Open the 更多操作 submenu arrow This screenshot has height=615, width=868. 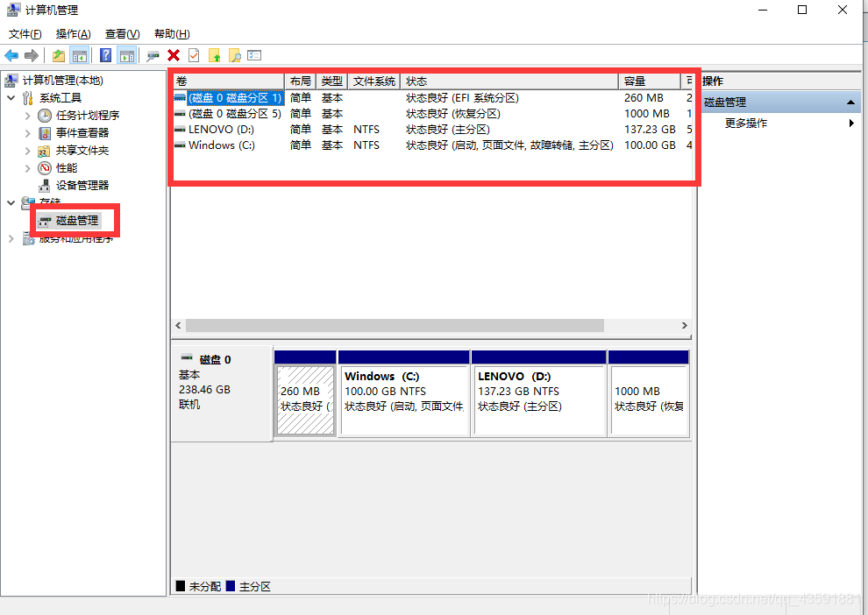851,124
